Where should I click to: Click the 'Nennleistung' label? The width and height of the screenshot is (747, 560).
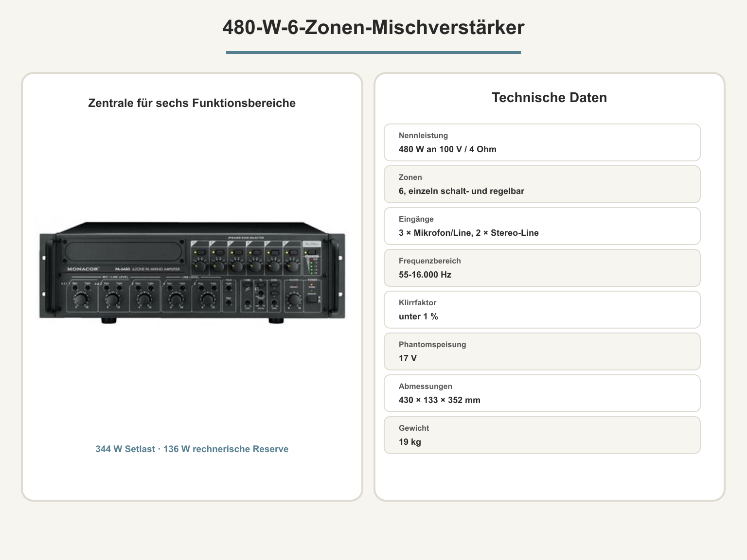[x=423, y=136]
